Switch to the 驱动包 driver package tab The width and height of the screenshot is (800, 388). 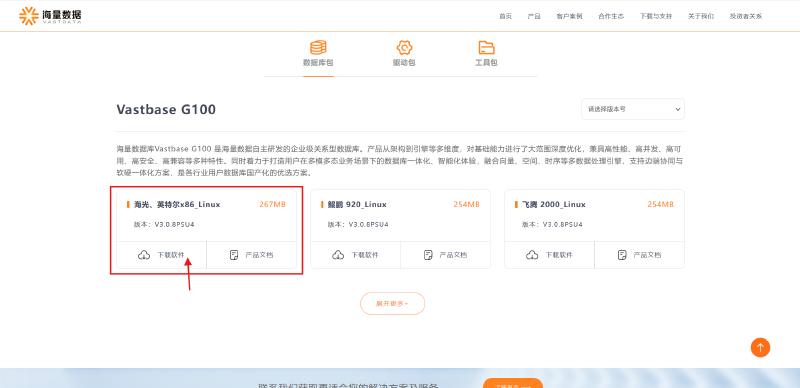point(404,54)
